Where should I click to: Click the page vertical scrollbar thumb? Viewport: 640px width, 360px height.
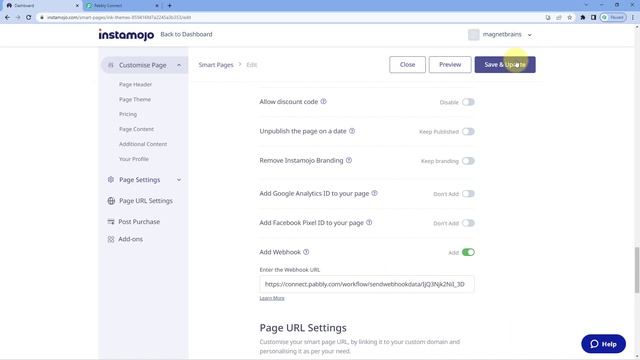(636, 270)
